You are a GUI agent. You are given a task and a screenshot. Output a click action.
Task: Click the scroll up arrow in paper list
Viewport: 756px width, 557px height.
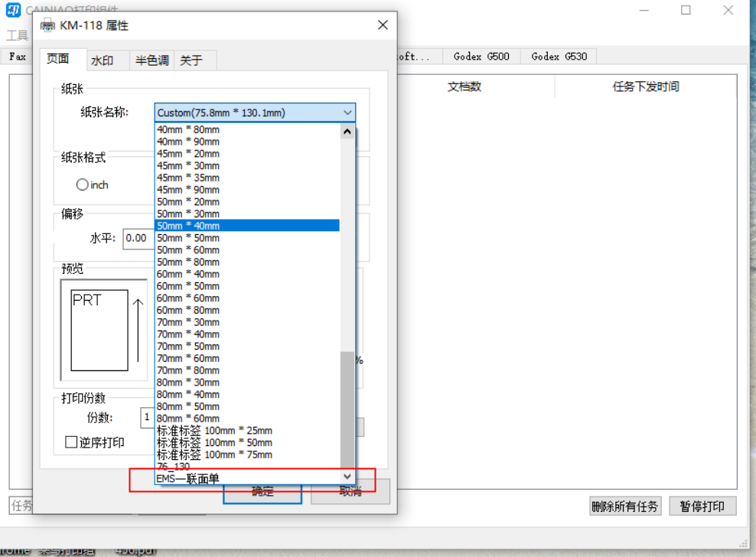[347, 131]
